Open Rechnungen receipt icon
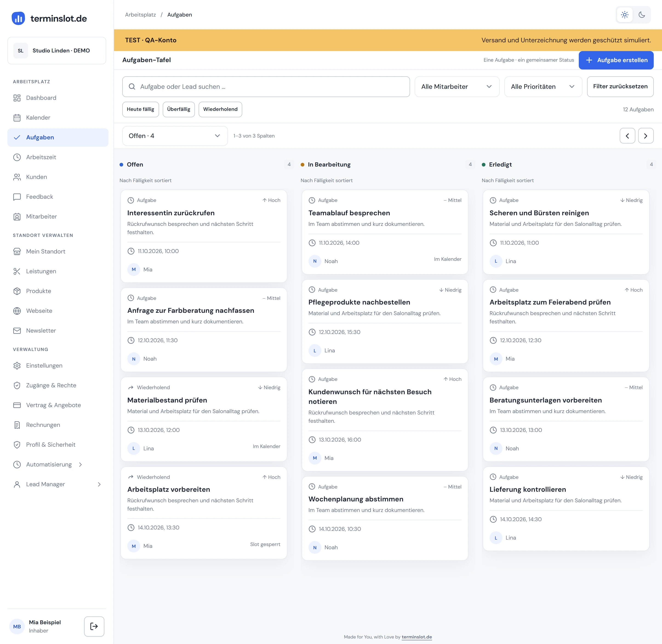The height and width of the screenshot is (644, 662). [17, 425]
